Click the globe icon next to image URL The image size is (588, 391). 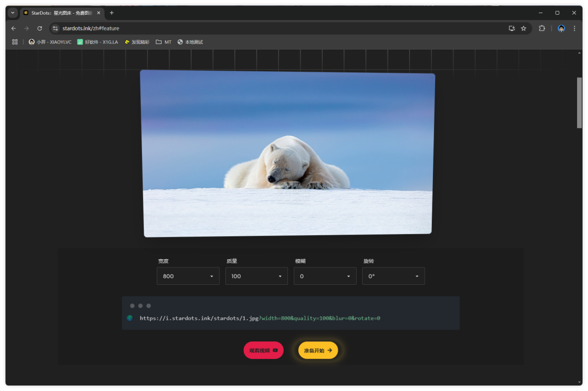pos(130,318)
